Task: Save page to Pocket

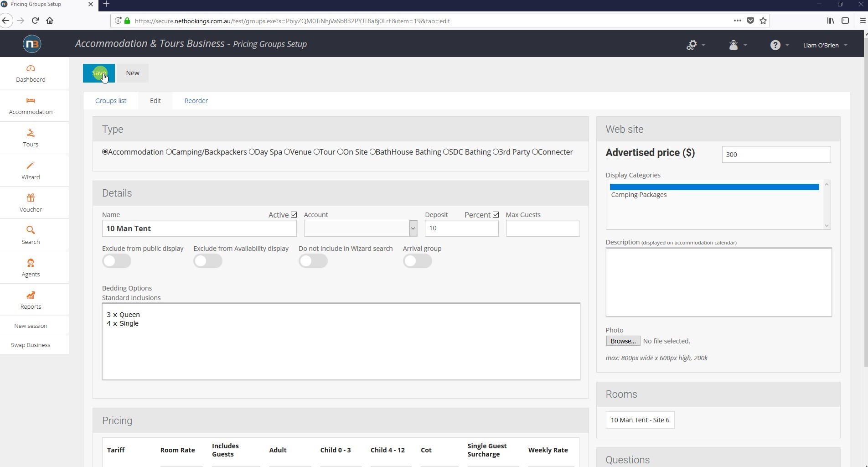Action: coord(750,21)
